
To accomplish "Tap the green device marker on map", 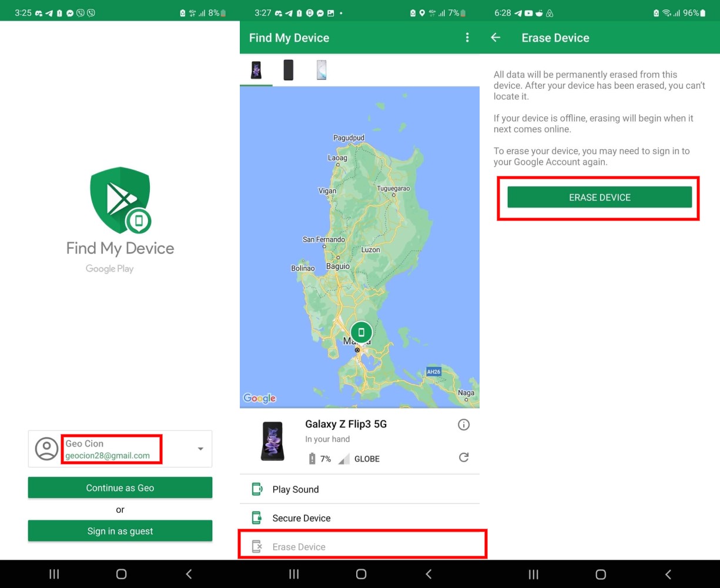I will (x=361, y=332).
